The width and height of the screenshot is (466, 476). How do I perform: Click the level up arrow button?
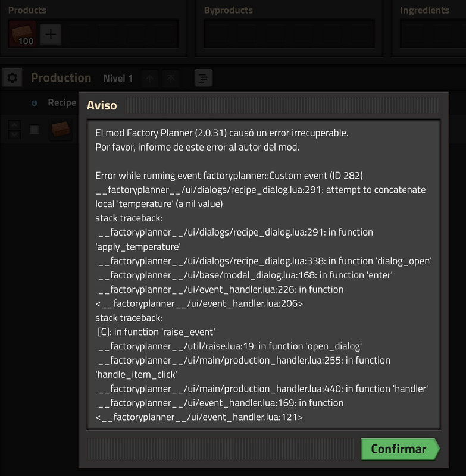pos(149,79)
